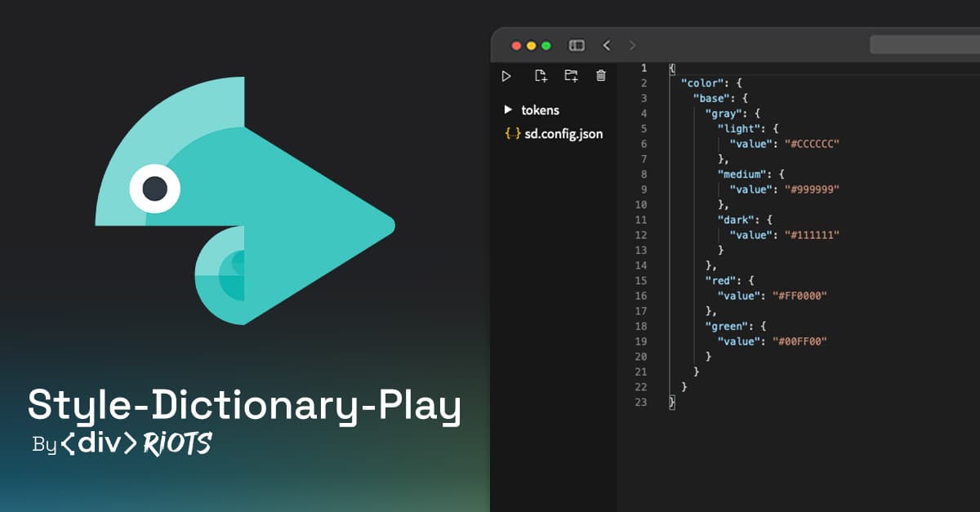Click the browser forward chevron
Screen dimensions: 980x512
click(632, 46)
